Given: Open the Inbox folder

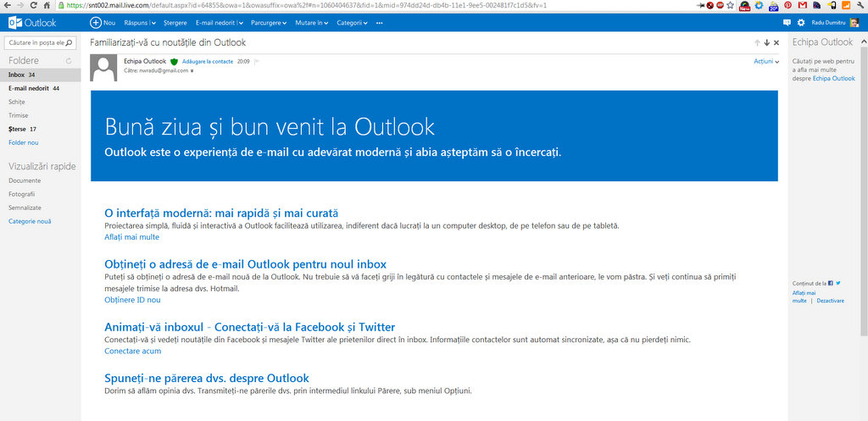Looking at the screenshot, I should pos(41,75).
